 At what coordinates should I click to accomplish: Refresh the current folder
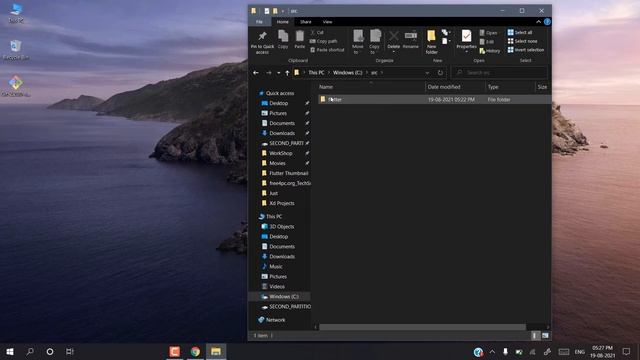(440, 73)
